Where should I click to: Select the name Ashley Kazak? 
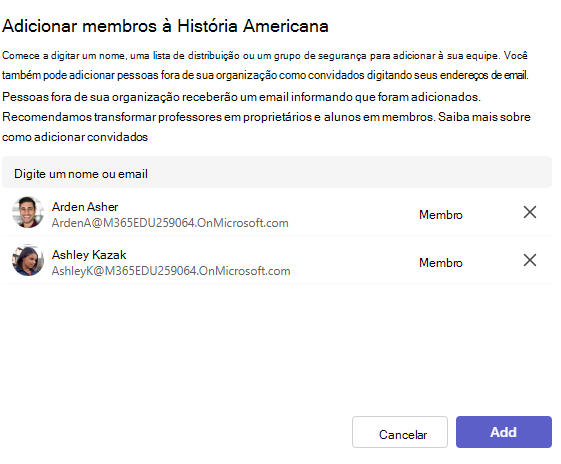coord(89,255)
